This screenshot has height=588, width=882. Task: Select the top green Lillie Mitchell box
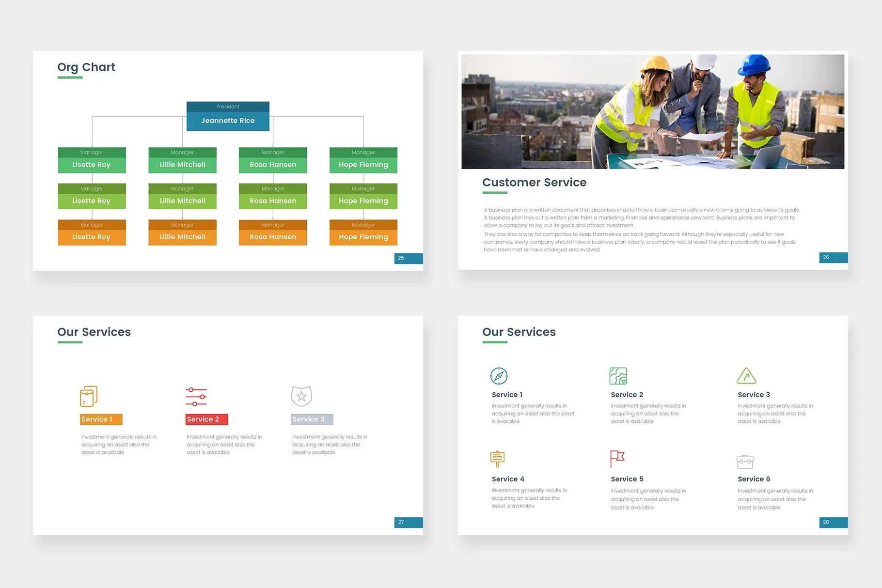[x=182, y=160]
